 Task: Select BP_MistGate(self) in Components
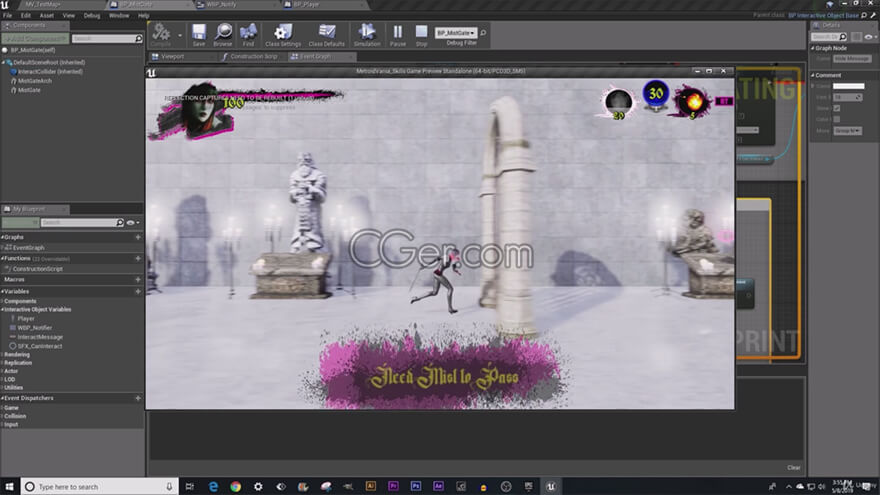[33, 51]
